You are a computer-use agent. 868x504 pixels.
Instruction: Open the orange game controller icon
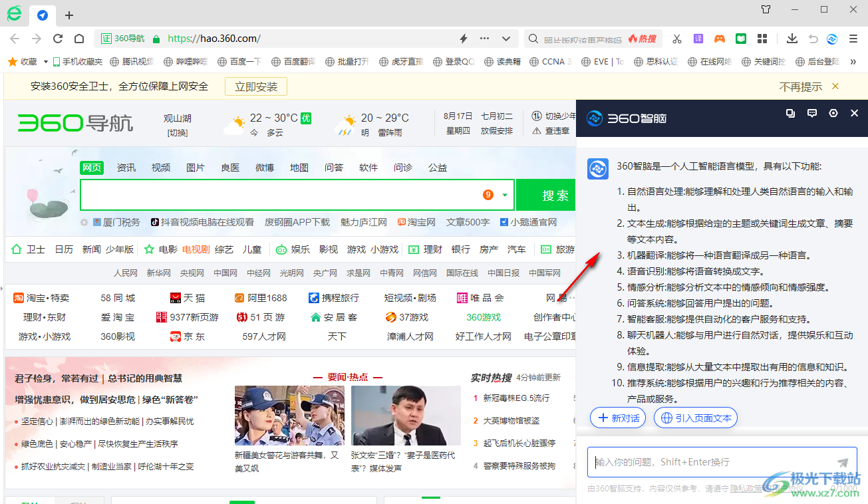pos(720,39)
